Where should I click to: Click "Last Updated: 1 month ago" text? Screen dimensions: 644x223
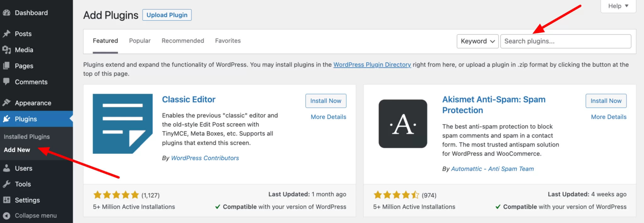click(307, 194)
